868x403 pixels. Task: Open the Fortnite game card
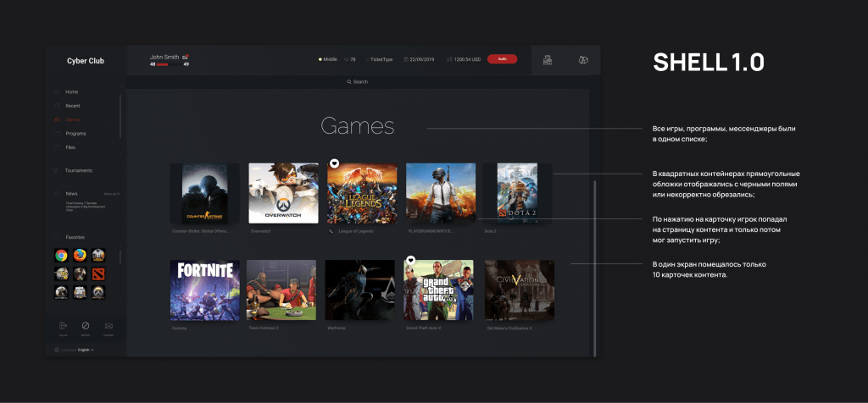point(204,290)
